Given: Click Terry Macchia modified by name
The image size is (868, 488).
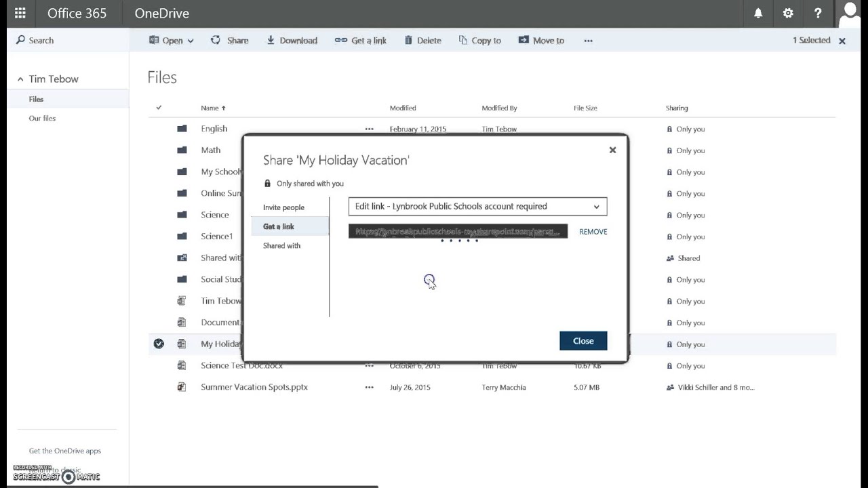Looking at the screenshot, I should pos(504,387).
